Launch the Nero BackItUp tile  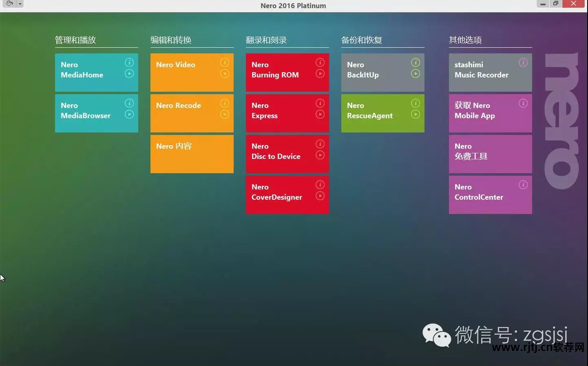pos(383,73)
